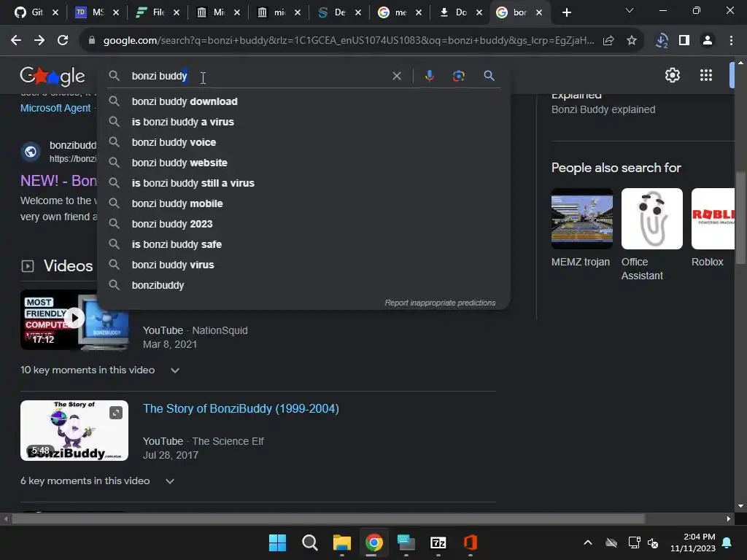
Task: Open the MEMZ trojan card
Action: pos(581,227)
